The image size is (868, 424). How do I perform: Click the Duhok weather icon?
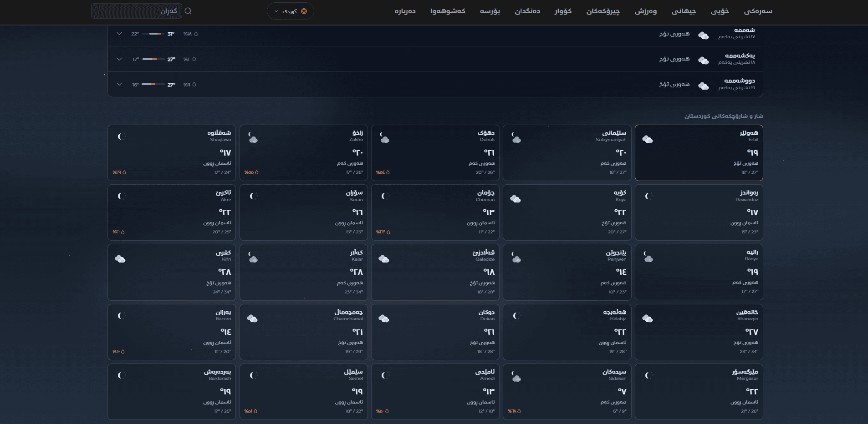pyautogui.click(x=384, y=138)
